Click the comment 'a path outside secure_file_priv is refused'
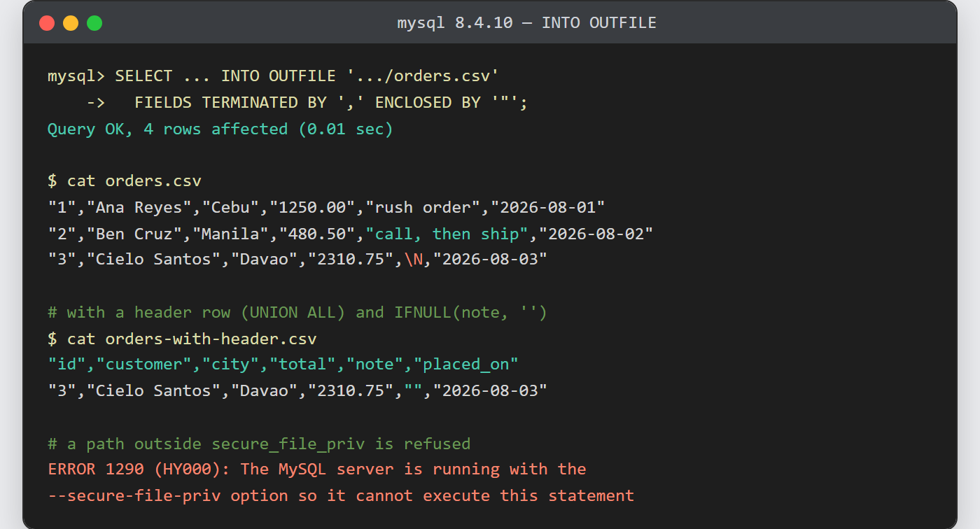The width and height of the screenshot is (980, 529). click(x=259, y=444)
